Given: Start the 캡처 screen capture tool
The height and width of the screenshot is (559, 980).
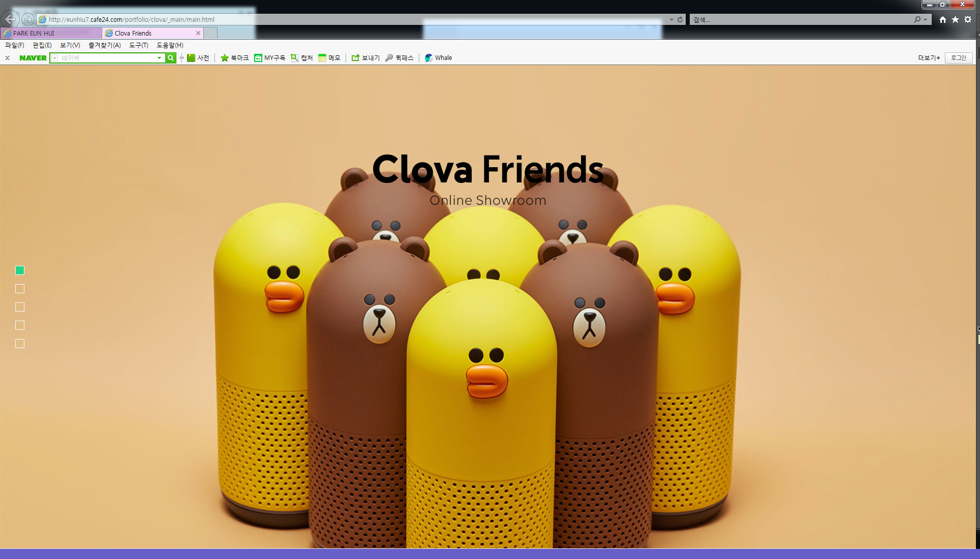Looking at the screenshot, I should [x=301, y=58].
